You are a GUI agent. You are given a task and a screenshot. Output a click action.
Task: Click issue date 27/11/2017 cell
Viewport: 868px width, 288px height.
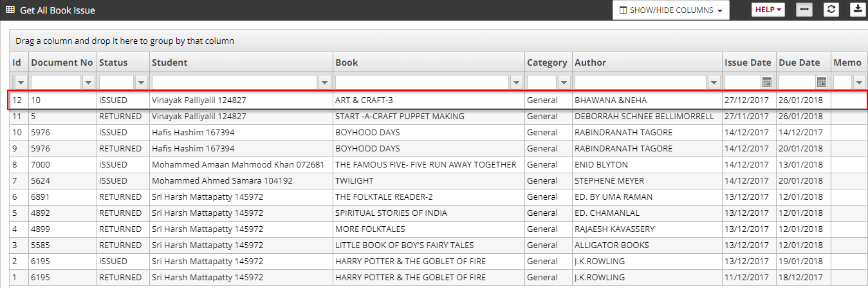pyautogui.click(x=749, y=116)
